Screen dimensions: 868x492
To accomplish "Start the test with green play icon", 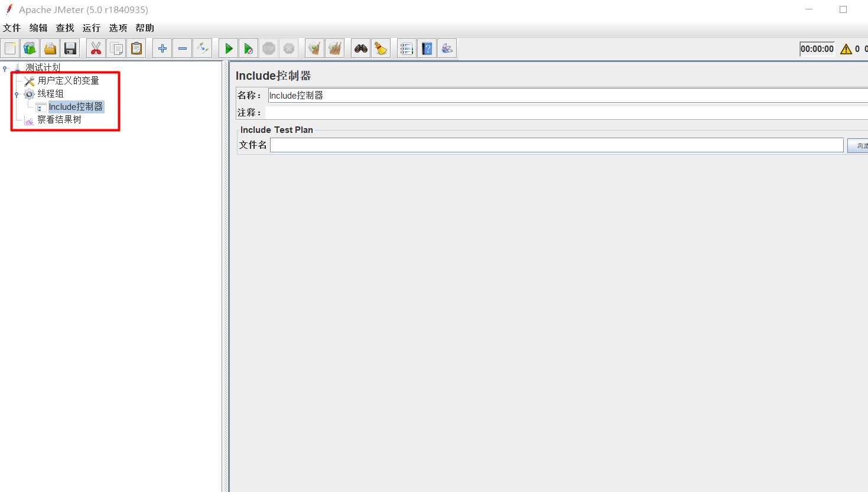I will [x=229, y=48].
